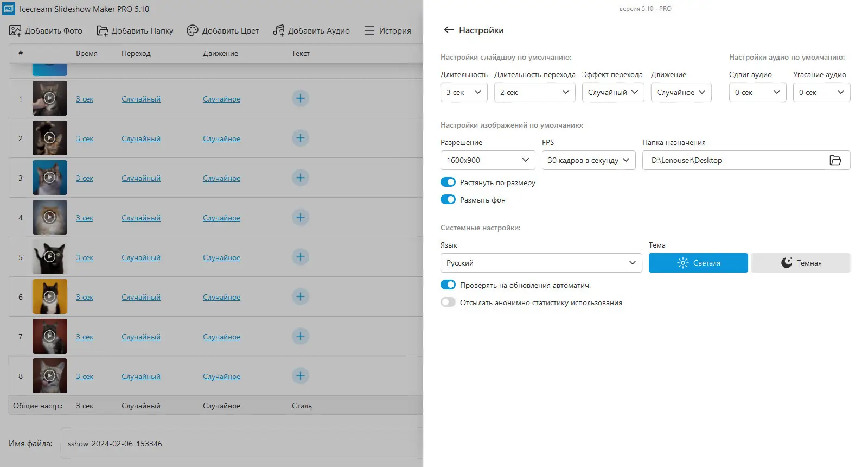Click the slide 6 Случайный transition link

point(141,297)
